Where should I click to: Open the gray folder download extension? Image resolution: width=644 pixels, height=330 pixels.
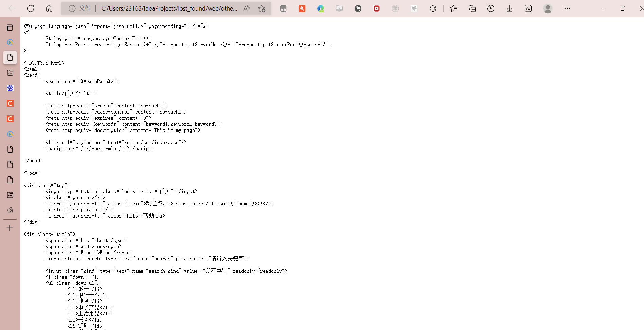[339, 8]
